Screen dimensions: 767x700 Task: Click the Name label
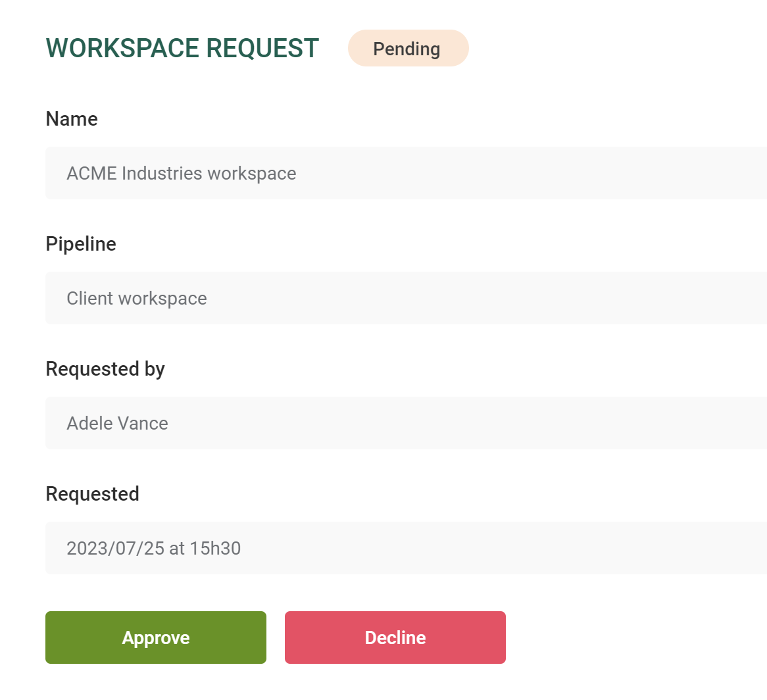(x=71, y=119)
